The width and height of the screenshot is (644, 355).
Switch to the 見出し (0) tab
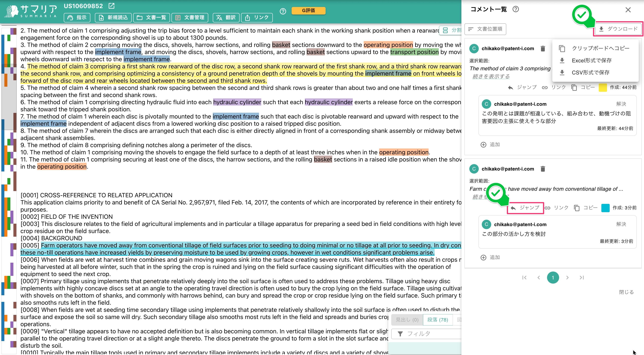[x=407, y=320]
